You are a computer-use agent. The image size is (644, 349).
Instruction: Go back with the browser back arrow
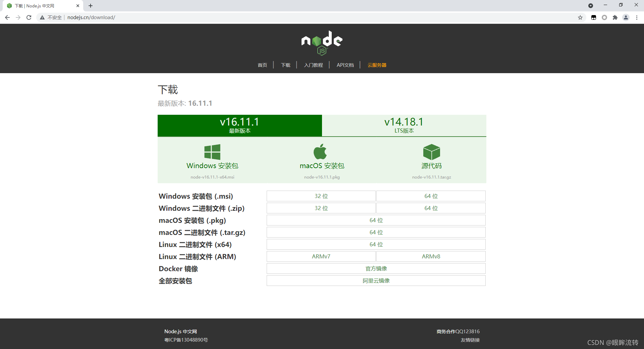pos(7,17)
